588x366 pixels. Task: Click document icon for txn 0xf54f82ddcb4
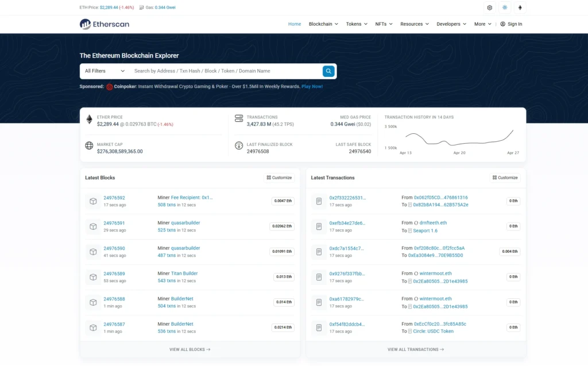(319, 328)
